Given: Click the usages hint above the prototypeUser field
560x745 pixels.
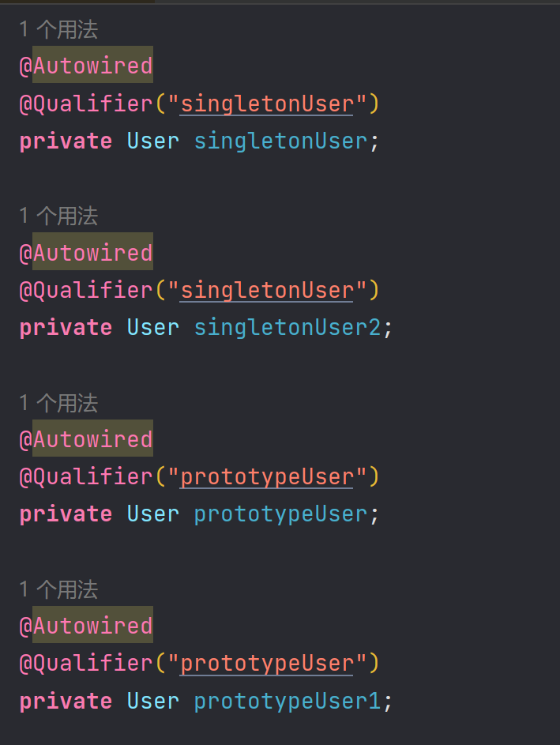Looking at the screenshot, I should point(59,403).
